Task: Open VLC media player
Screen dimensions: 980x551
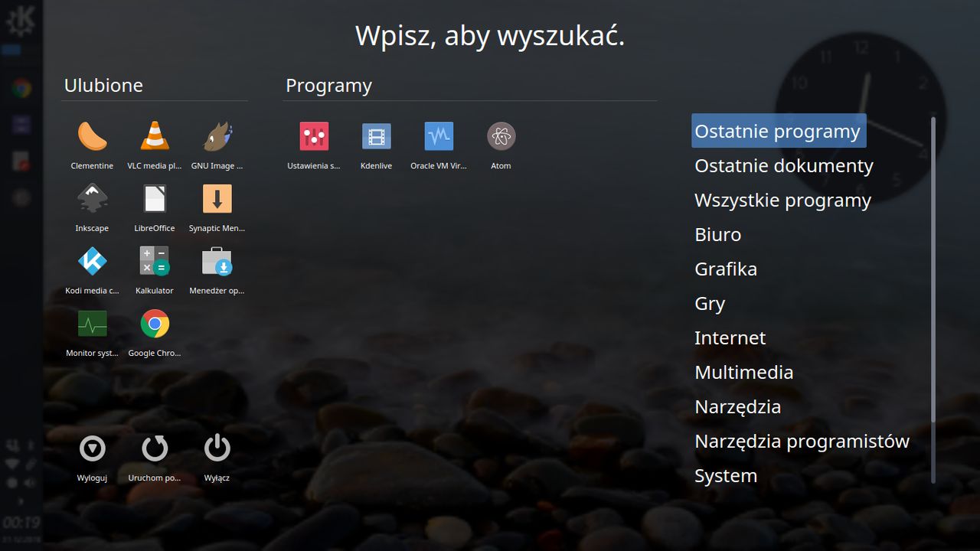Action: 155,136
